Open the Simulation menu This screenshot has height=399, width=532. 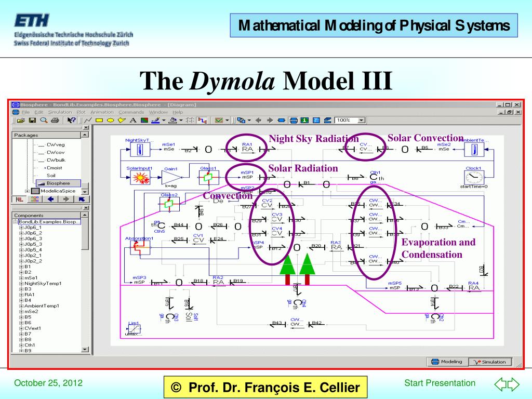tap(60, 112)
